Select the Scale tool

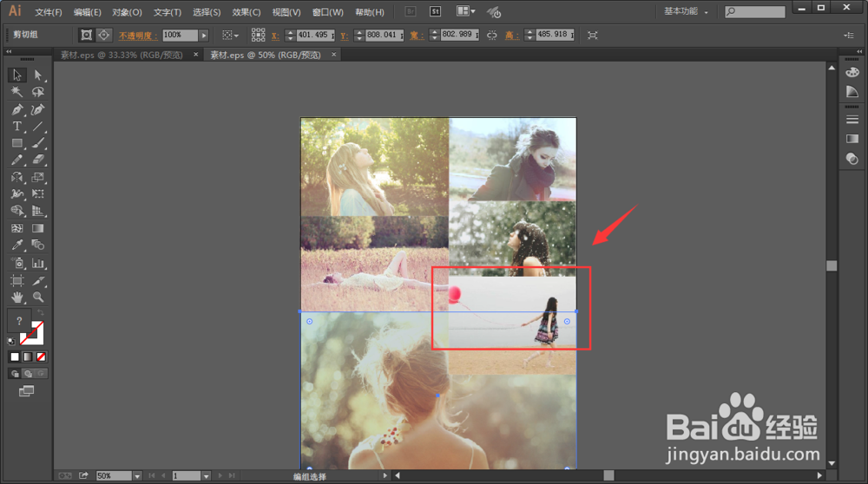pyautogui.click(x=37, y=177)
